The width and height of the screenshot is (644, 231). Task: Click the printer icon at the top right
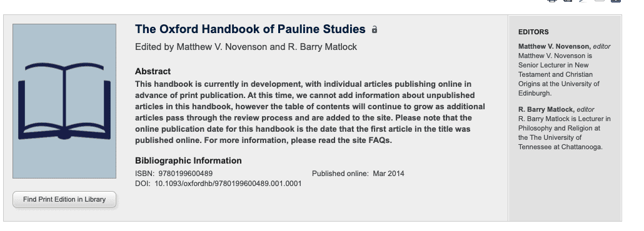552,1
